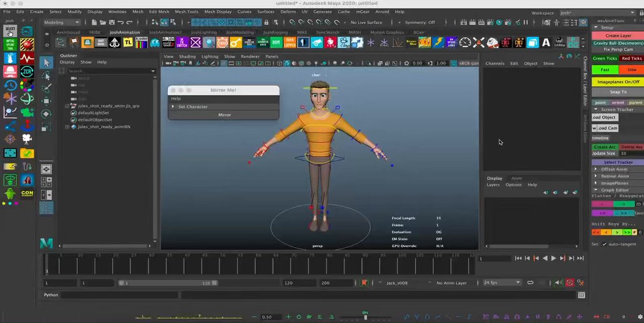The width and height of the screenshot is (644, 323).
Task: Click the Shot Mask shelf icon
Action: coord(100,43)
